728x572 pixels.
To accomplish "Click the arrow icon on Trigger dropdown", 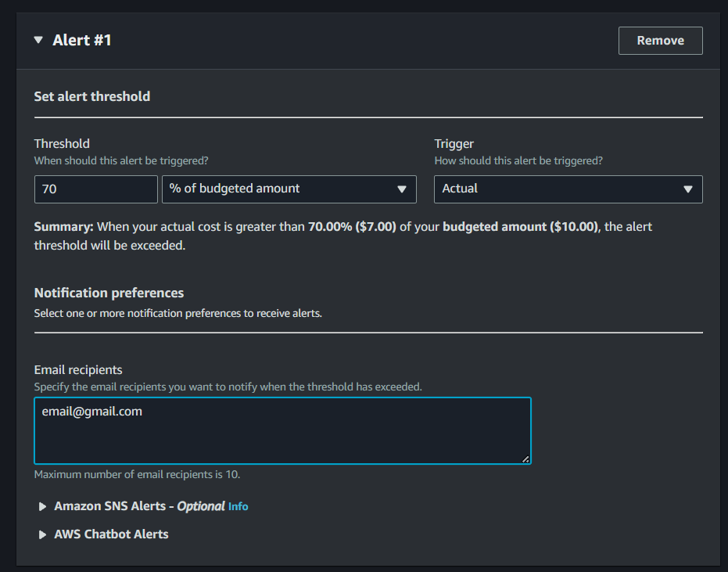I will [x=687, y=189].
